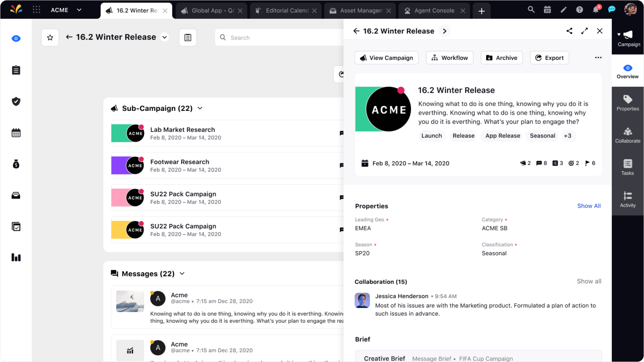Open user profile avatar menu
The width and height of the screenshot is (644, 362).
[630, 10]
